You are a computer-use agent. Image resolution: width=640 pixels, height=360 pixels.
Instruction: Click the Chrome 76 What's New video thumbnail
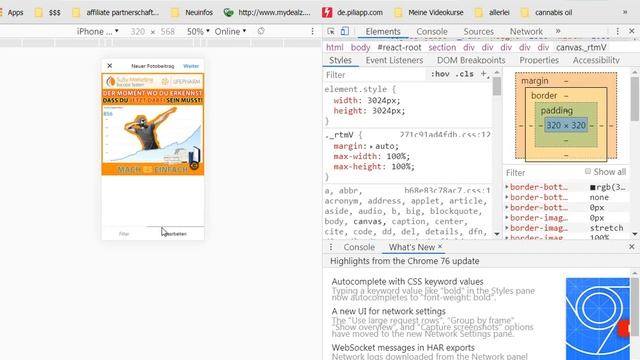pyautogui.click(x=598, y=319)
